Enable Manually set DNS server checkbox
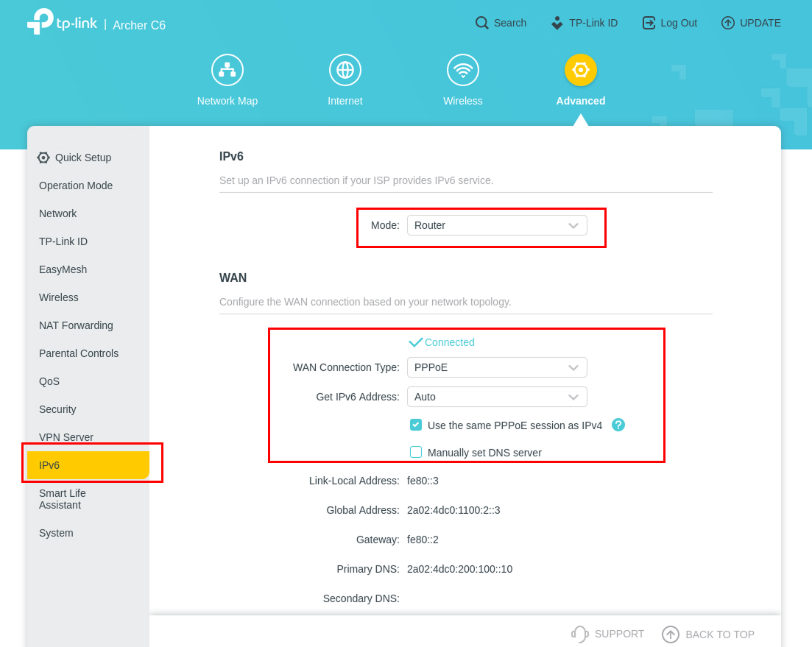Image resolution: width=812 pixels, height=647 pixels. coord(416,452)
